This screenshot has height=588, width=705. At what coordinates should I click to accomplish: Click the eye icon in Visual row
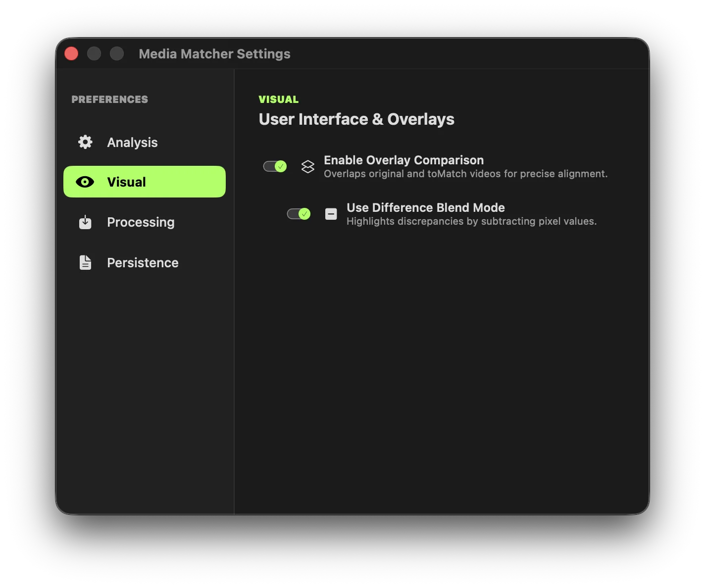click(85, 182)
